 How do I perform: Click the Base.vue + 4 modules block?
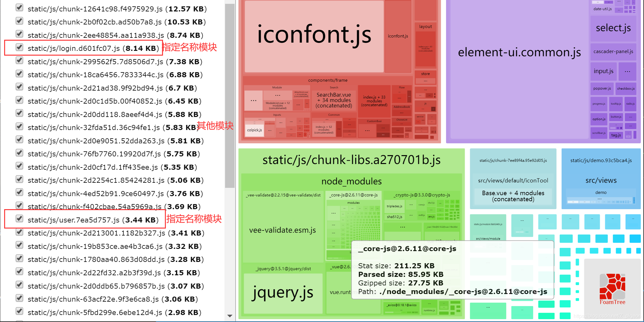coord(513,196)
